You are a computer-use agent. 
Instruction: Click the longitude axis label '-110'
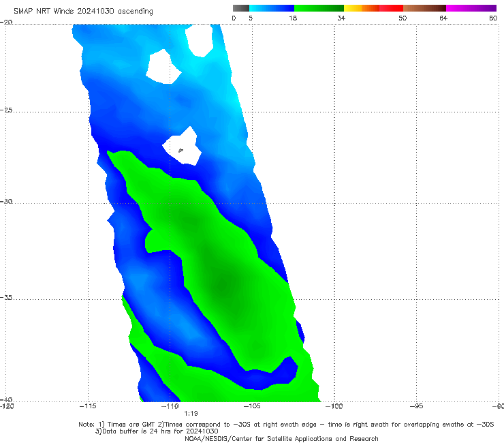(x=170, y=406)
